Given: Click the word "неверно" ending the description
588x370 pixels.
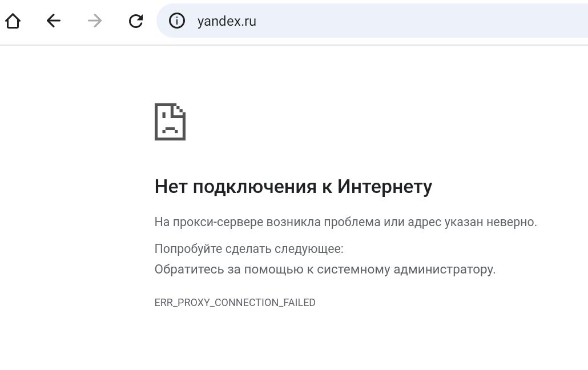Looking at the screenshot, I should click(x=510, y=222).
